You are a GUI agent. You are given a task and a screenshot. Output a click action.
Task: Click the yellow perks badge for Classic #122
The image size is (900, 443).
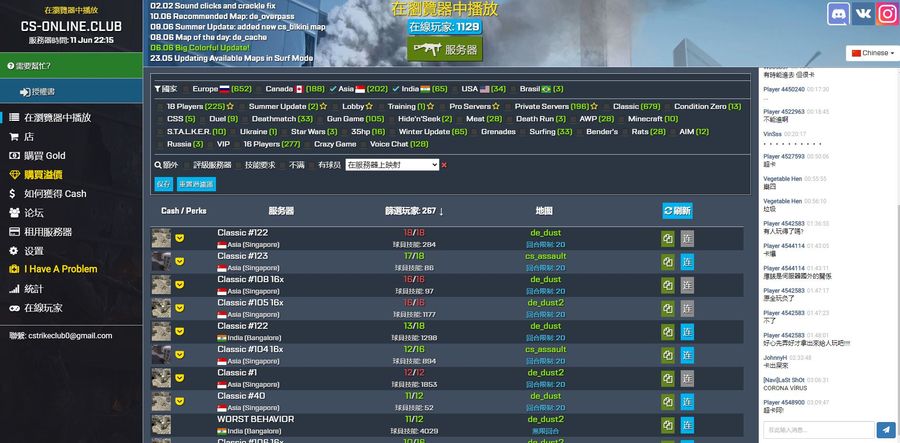[180, 238]
